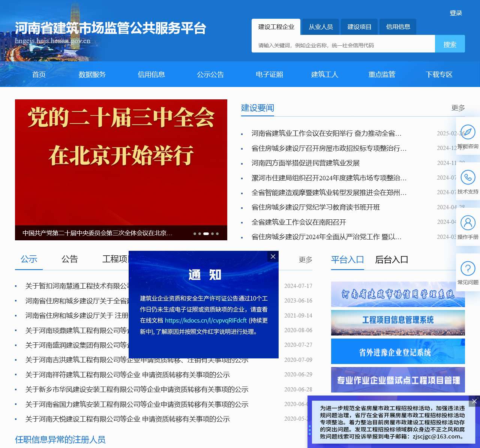Select the third carousel indicator dot
480x448 pixels.
tap(205, 234)
